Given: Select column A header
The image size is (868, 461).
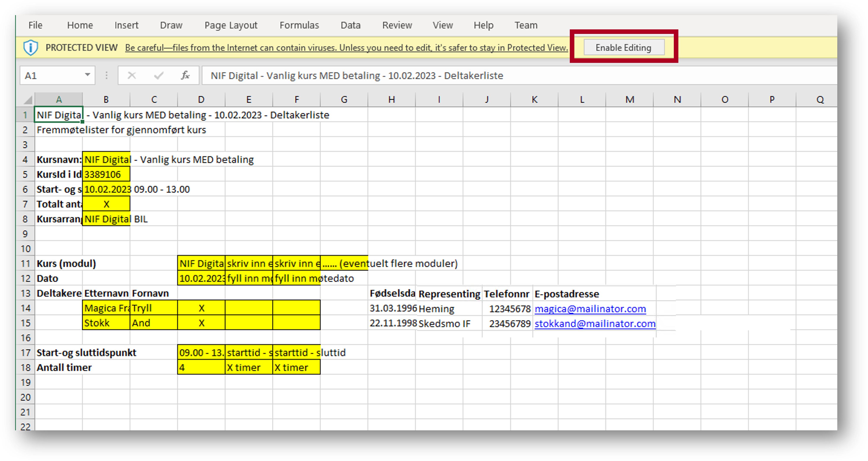Looking at the screenshot, I should [59, 100].
